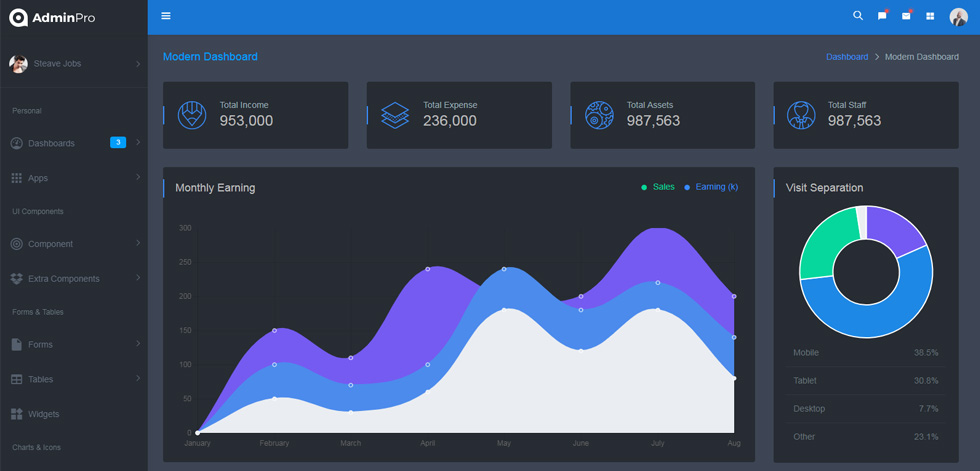This screenshot has height=471, width=980.
Task: Click the Total Income pencil icon
Action: coord(192,116)
